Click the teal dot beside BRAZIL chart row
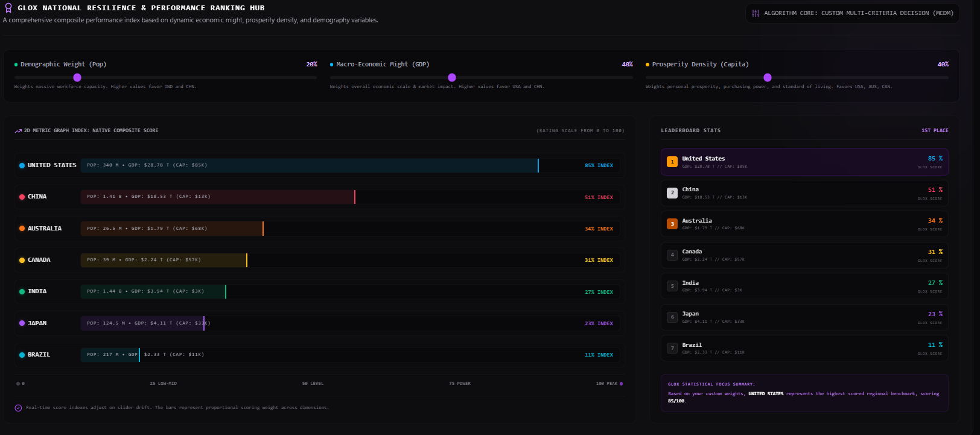The height and width of the screenshot is (435, 980). click(x=22, y=355)
